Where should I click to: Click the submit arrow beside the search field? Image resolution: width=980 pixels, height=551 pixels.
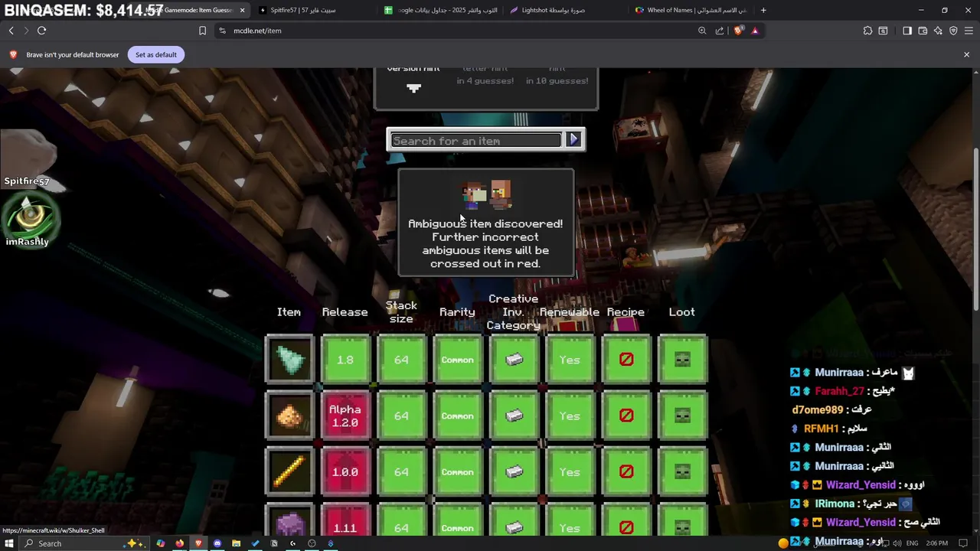click(x=573, y=139)
